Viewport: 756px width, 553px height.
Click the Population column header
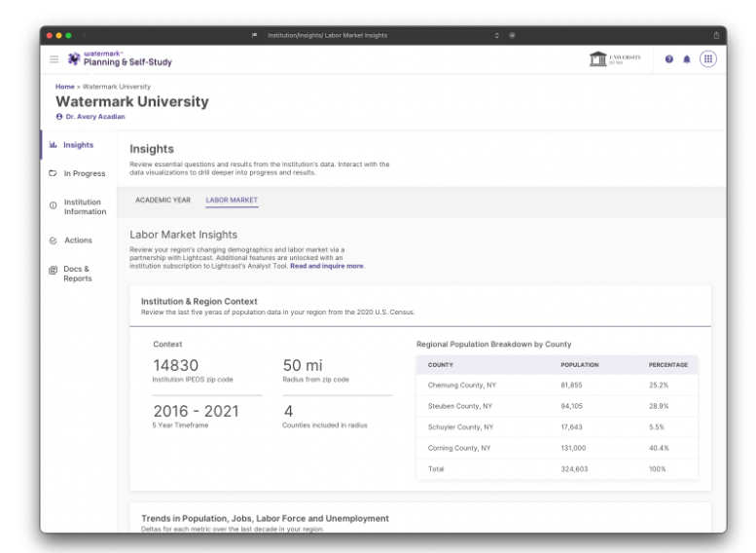[580, 365]
